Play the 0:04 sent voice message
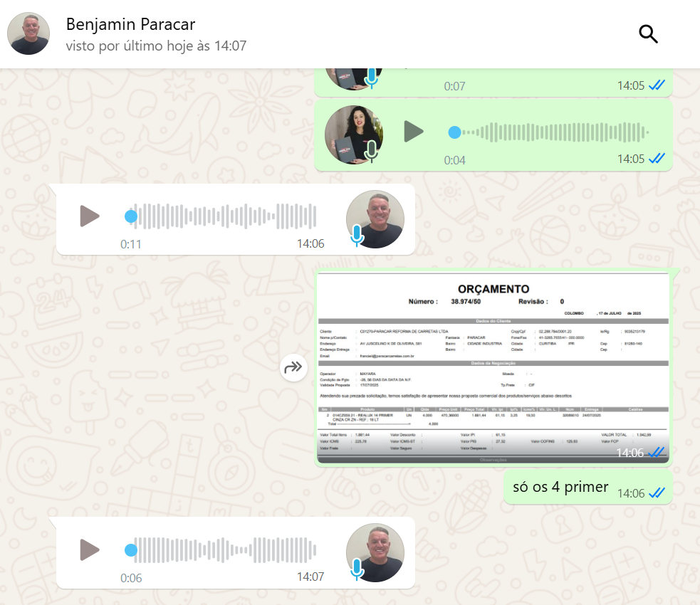 [x=413, y=132]
